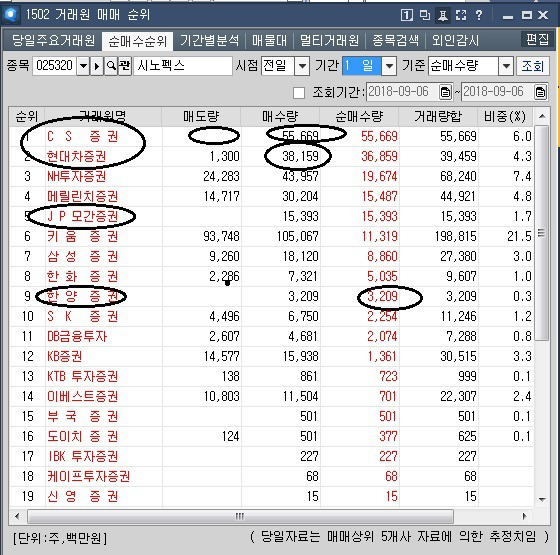Select the DB금융투자 row

coord(271,336)
